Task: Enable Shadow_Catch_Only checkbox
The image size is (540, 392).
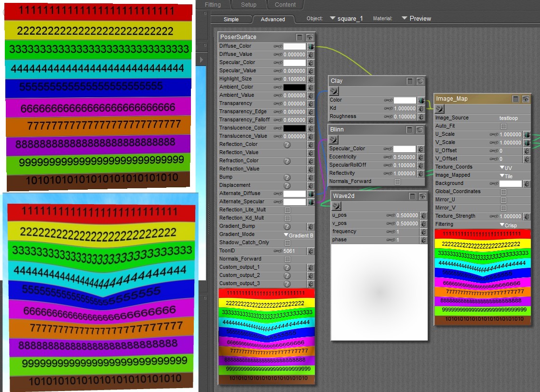Action: click(x=287, y=243)
